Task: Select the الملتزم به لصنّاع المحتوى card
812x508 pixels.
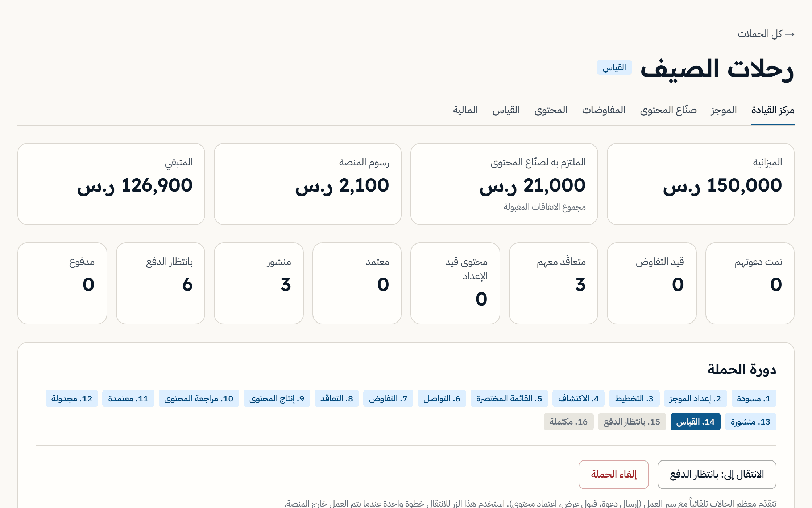Action: (x=504, y=184)
